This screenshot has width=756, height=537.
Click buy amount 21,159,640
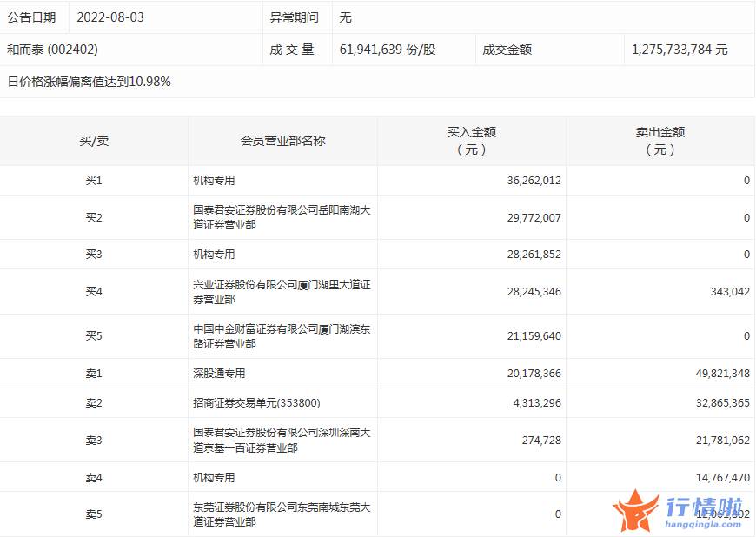(534, 335)
